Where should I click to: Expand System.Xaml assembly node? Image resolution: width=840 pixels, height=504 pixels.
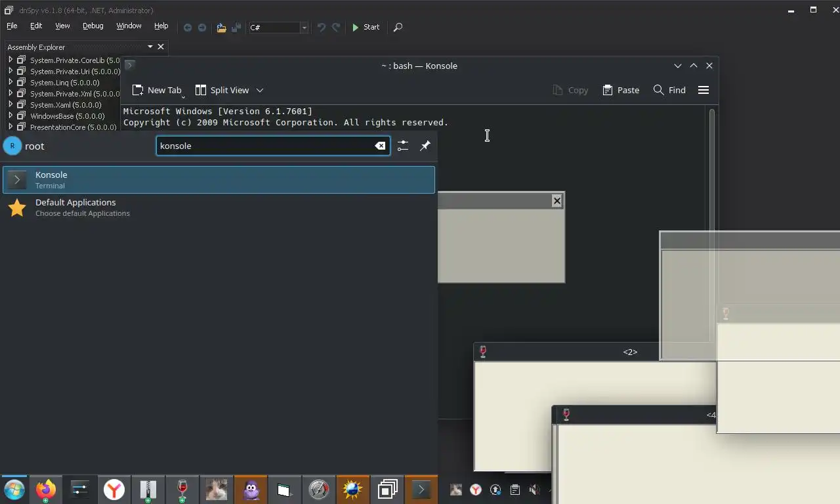click(x=10, y=104)
